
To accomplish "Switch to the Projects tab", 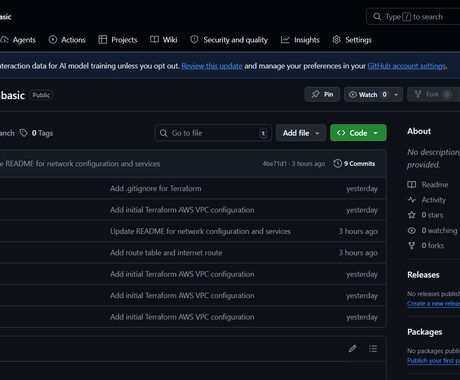I will (118, 40).
